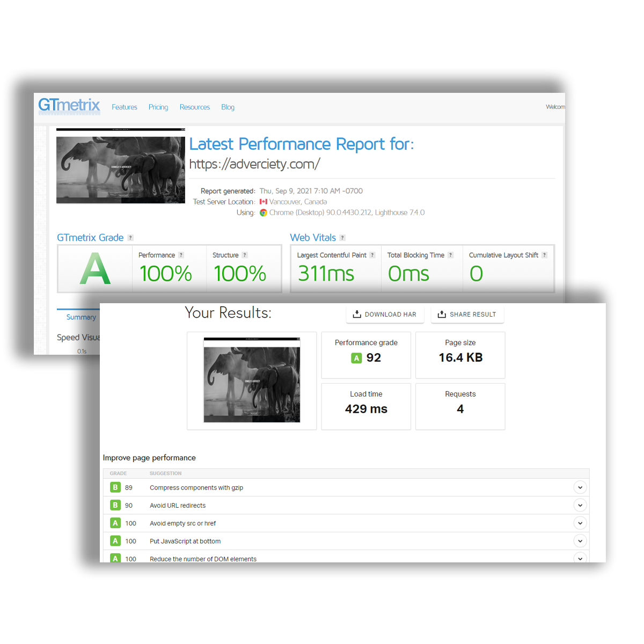Expand the Compress components with gzip row
Image resolution: width=644 pixels, height=644 pixels.
[580, 487]
